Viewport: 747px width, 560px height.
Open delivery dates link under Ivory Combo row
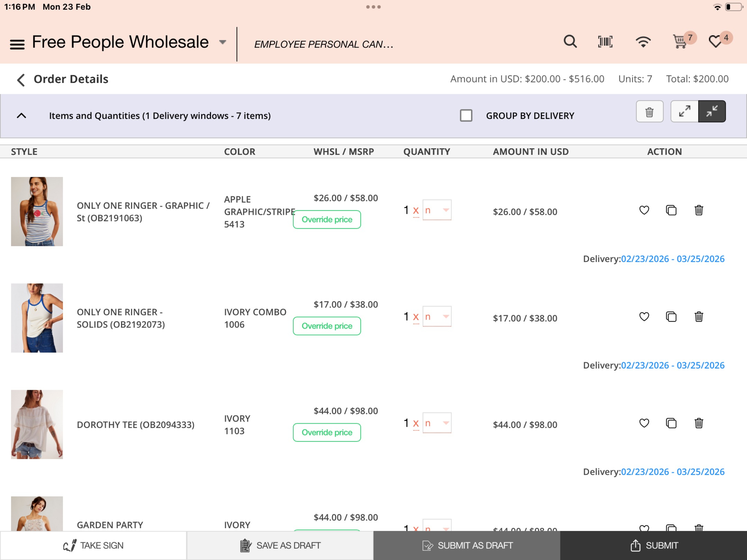(x=672, y=365)
